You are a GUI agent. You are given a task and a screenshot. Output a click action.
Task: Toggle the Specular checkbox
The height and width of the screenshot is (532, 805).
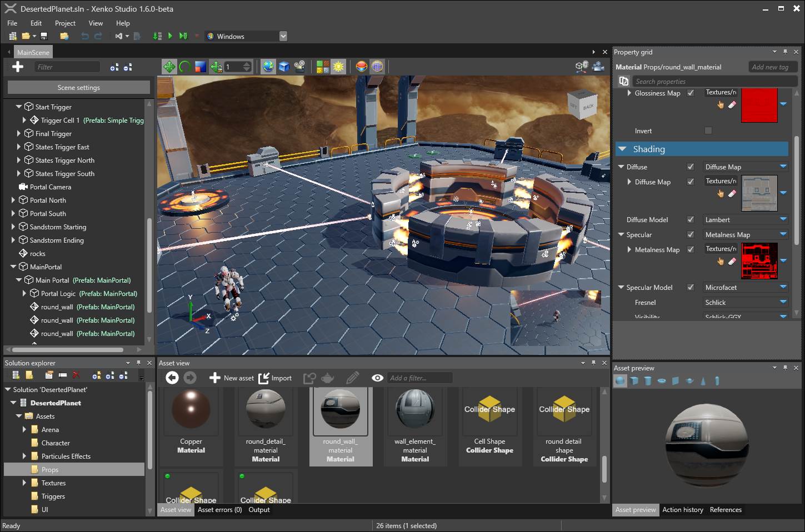(x=691, y=234)
